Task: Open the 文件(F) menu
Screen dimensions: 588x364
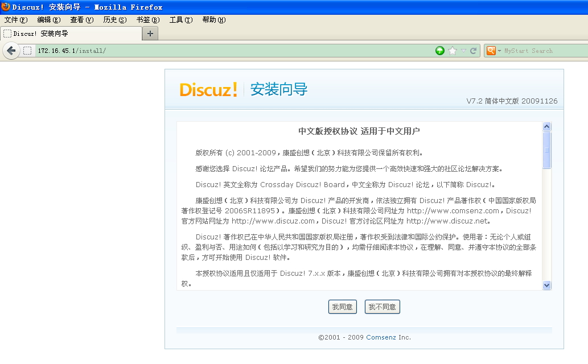Action: [16, 20]
